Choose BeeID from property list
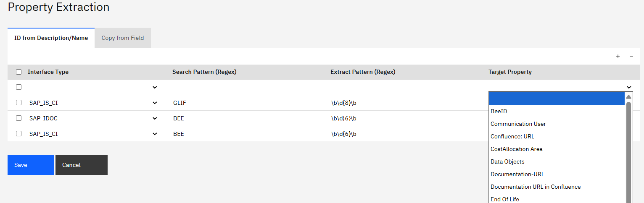644x203 pixels. [x=499, y=111]
